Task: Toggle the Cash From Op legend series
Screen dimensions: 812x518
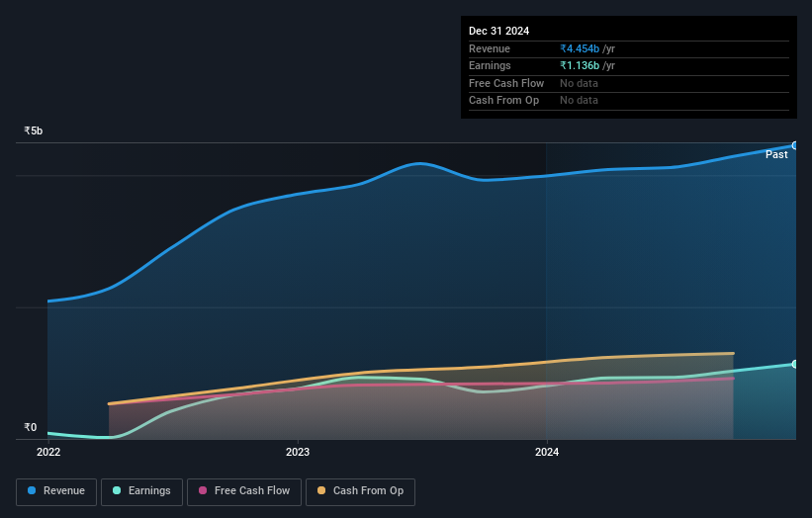Action: point(360,491)
